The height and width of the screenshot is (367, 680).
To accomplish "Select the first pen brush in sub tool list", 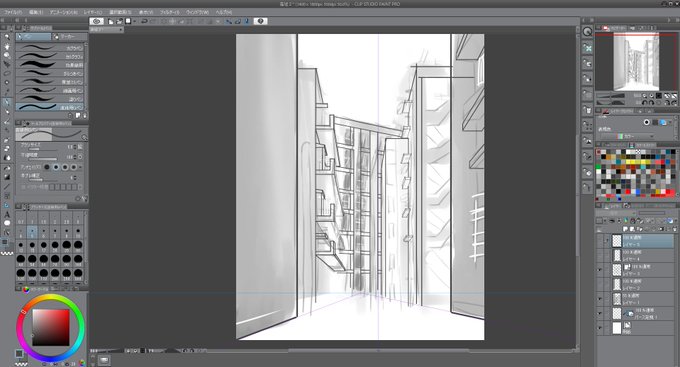I will click(x=50, y=48).
